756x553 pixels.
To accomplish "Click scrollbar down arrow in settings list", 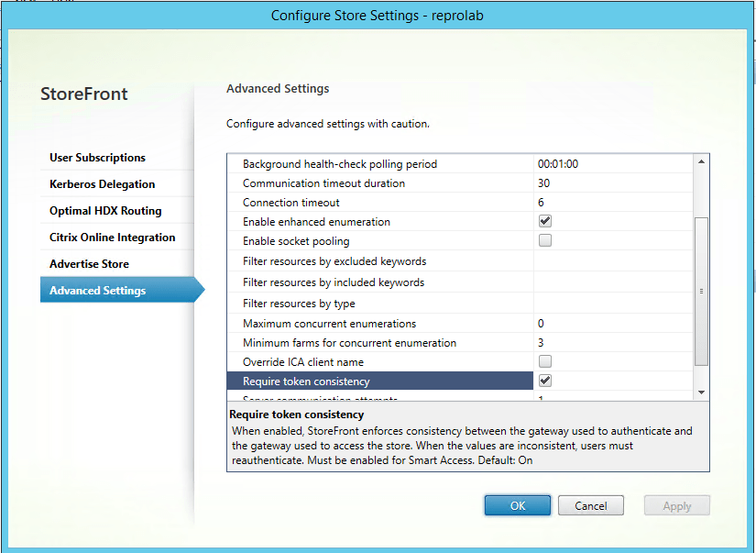I will (701, 393).
